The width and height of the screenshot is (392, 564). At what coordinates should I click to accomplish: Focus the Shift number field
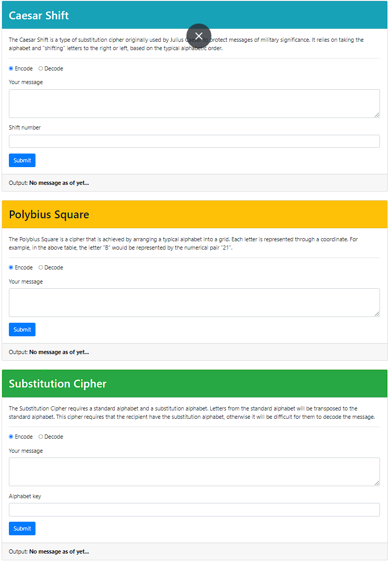click(194, 140)
